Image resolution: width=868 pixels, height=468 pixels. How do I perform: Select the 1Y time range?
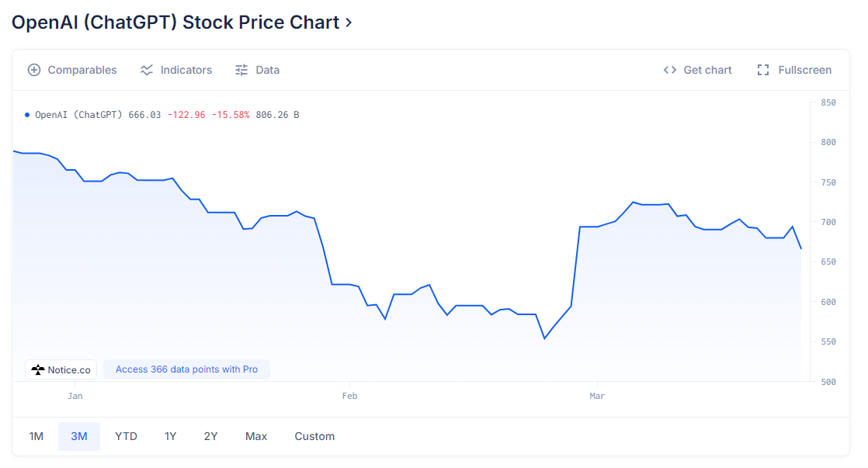coord(171,436)
